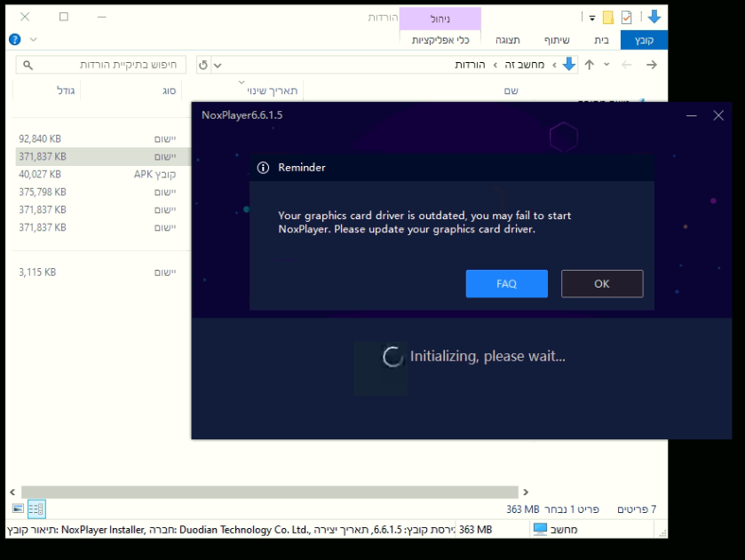This screenshot has height=560, width=745.
Task: Minimize the NoxPlayer installer window
Action: pos(692,115)
